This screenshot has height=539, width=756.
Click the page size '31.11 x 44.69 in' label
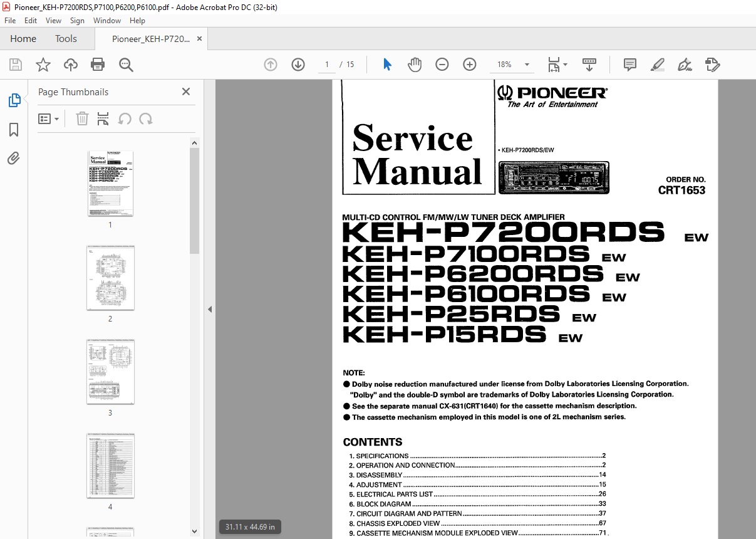click(250, 527)
